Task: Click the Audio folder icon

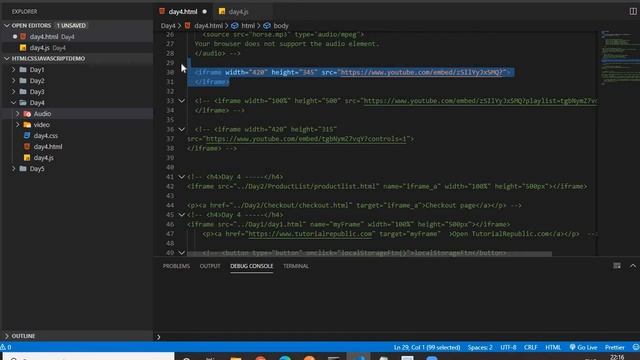Action: point(27,114)
